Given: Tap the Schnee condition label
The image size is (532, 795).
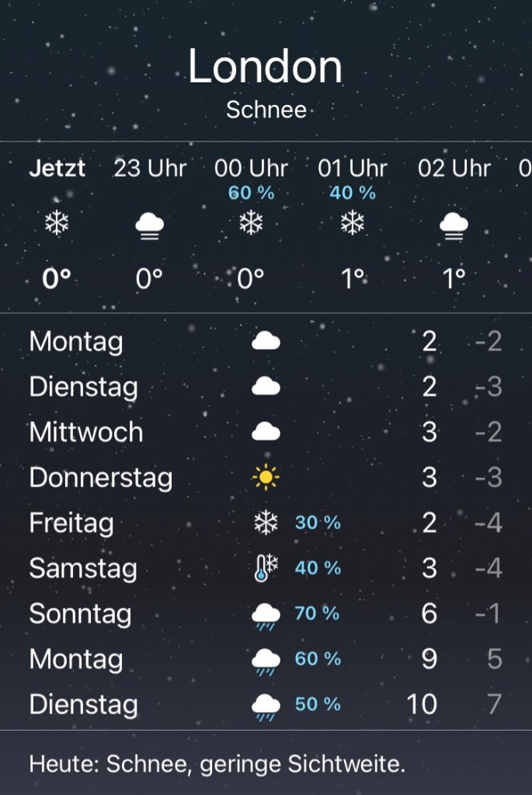Looking at the screenshot, I should tap(266, 110).
